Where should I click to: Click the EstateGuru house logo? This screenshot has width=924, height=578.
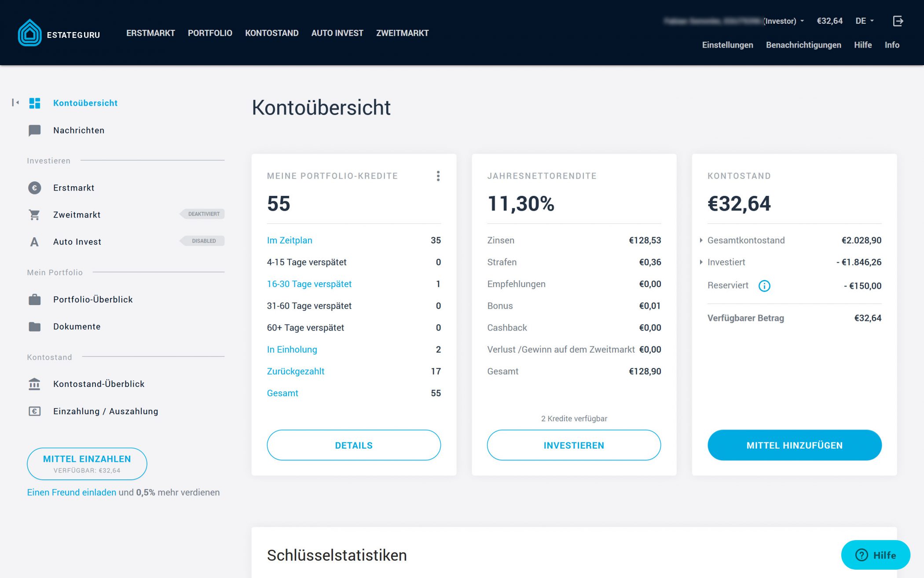(x=29, y=33)
